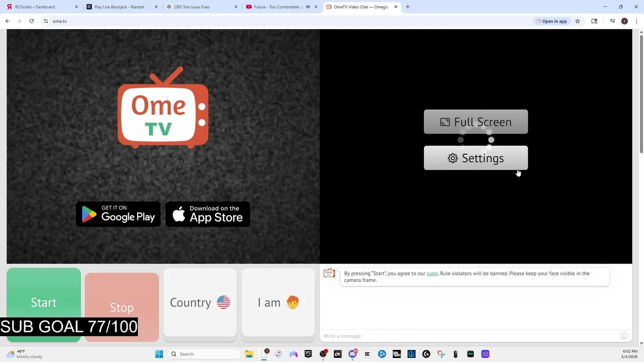The width and height of the screenshot is (644, 362).
Task: Open OBS Studio from the taskbar
Action: point(323,354)
